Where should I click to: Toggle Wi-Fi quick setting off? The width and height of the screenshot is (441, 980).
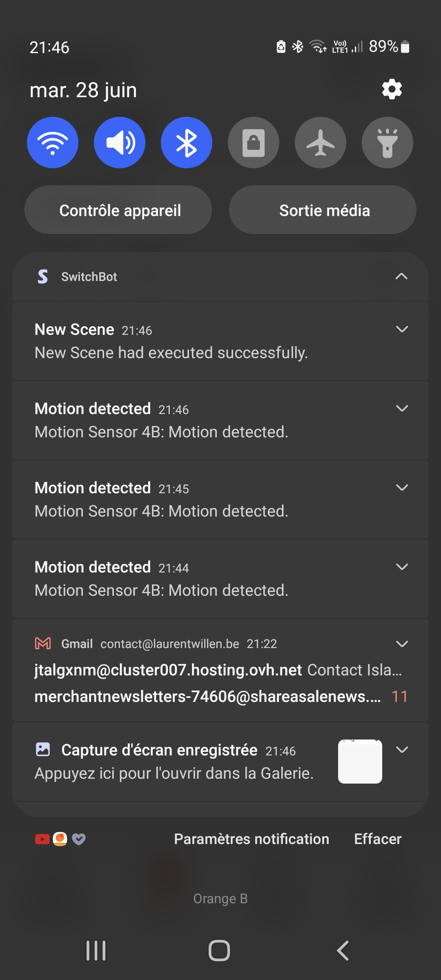[x=53, y=143]
